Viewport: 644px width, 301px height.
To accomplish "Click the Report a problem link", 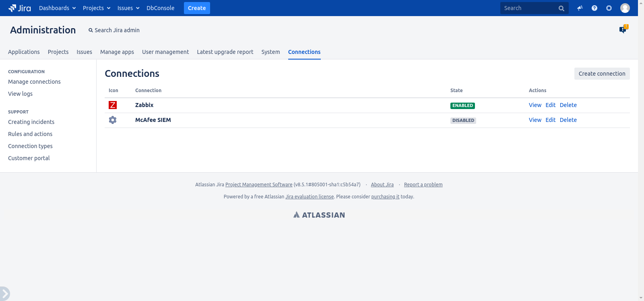I will (423, 185).
